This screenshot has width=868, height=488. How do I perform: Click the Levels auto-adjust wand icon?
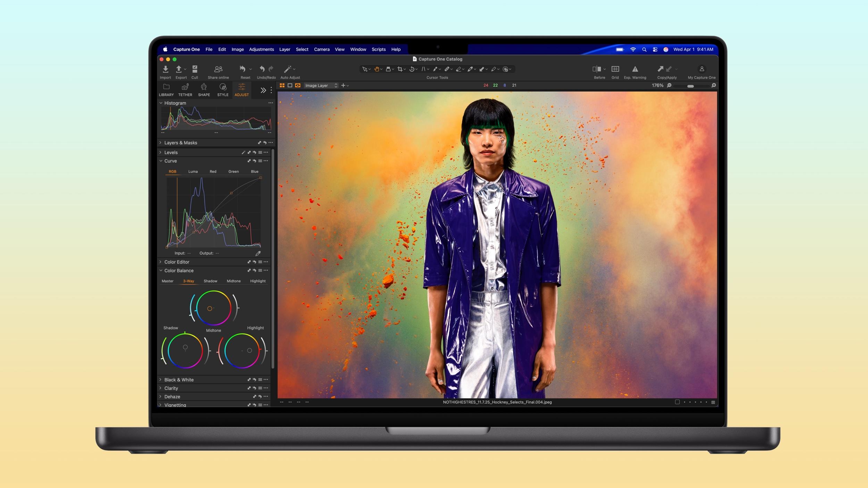point(243,152)
